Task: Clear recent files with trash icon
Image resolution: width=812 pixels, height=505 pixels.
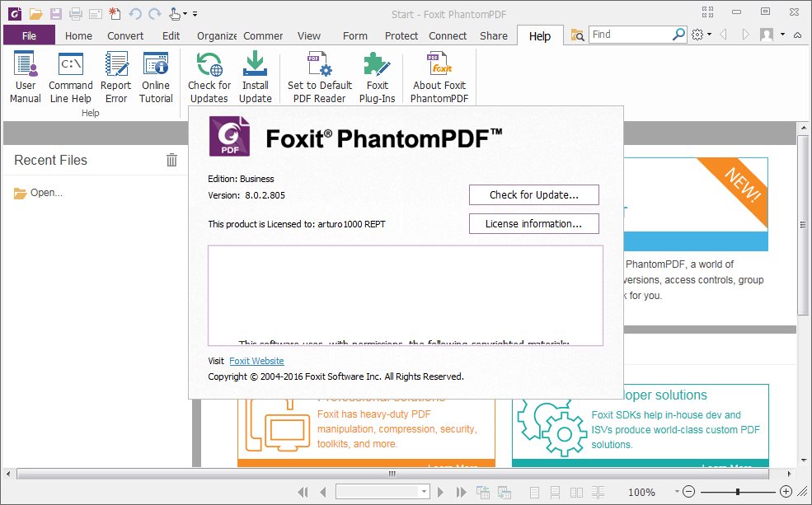Action: click(172, 160)
